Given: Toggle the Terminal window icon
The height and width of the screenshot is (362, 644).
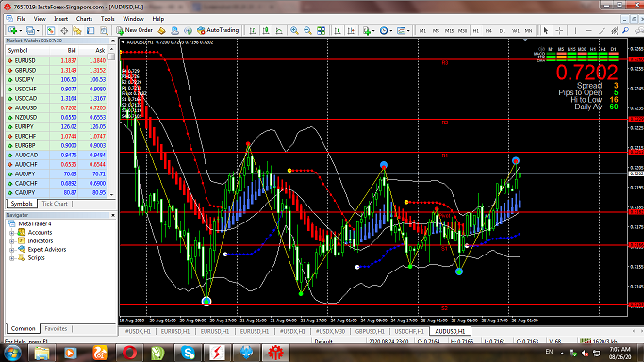Looking at the screenshot, I should pyautogui.click(x=91, y=31).
